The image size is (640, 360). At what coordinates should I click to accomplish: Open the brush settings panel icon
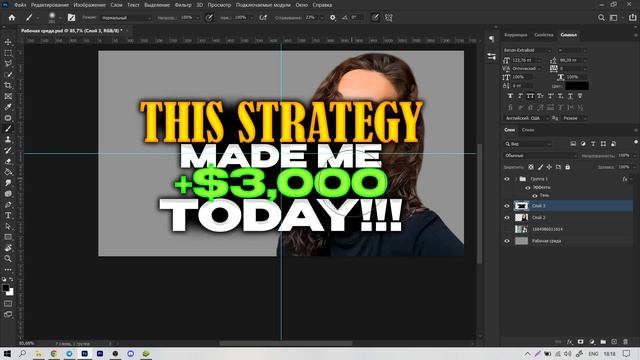[x=71, y=18]
